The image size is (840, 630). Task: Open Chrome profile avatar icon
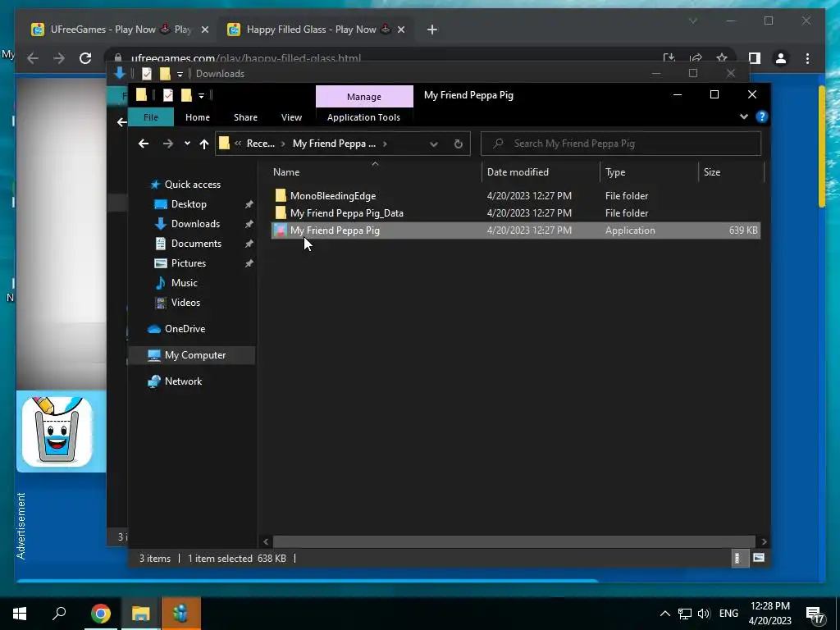(781, 58)
